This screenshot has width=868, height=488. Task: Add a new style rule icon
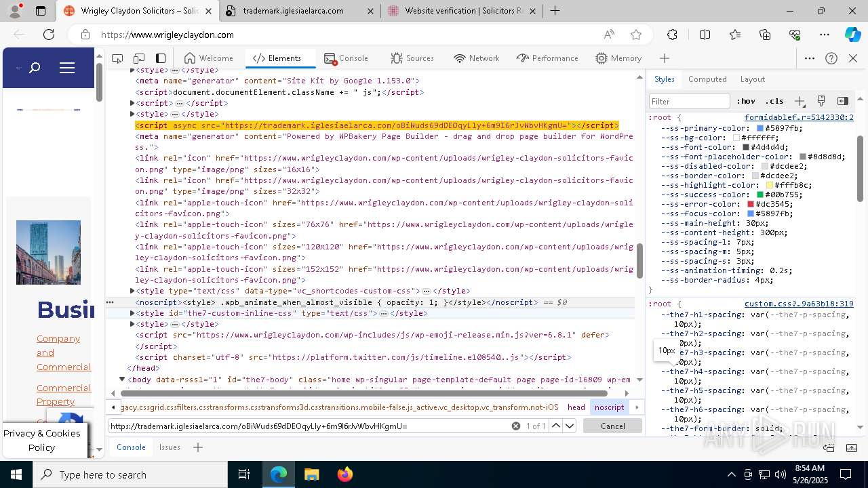800,101
